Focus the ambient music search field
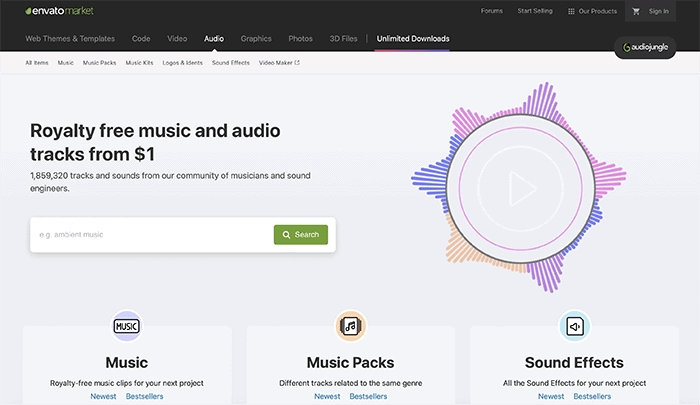Image resolution: width=700 pixels, height=405 pixels. coord(150,235)
